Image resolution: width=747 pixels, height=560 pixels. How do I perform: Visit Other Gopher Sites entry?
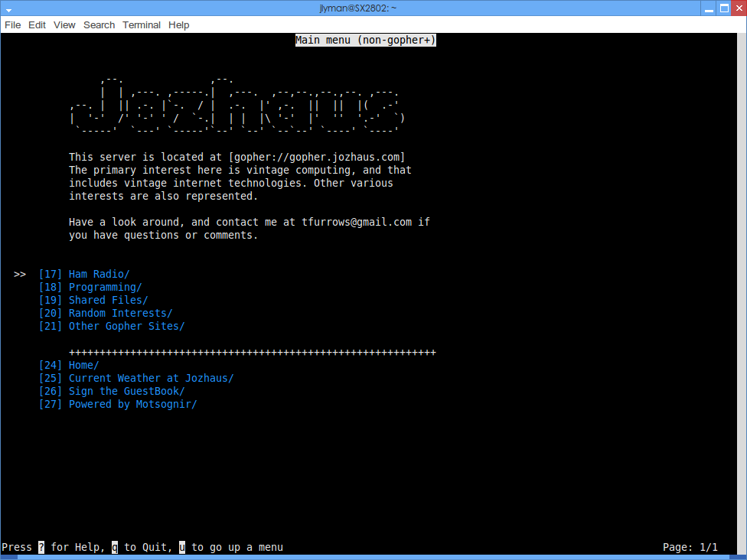point(126,326)
